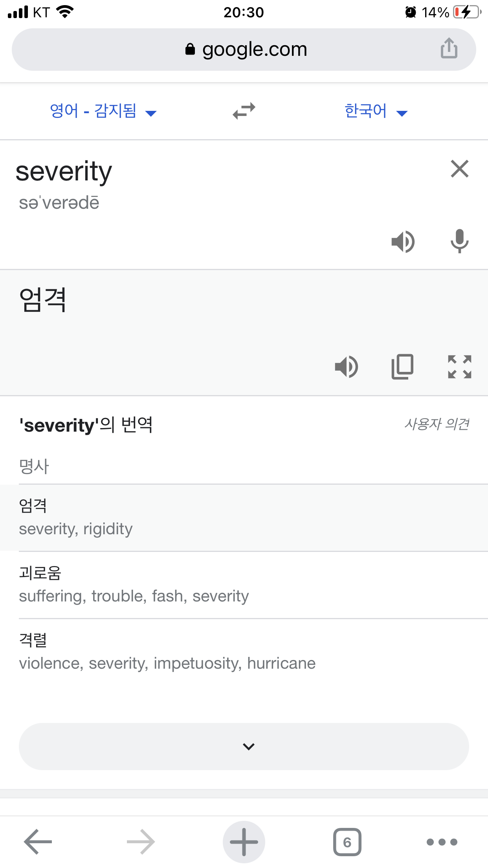Show the translation in full screen
The height and width of the screenshot is (868, 488).
click(459, 367)
